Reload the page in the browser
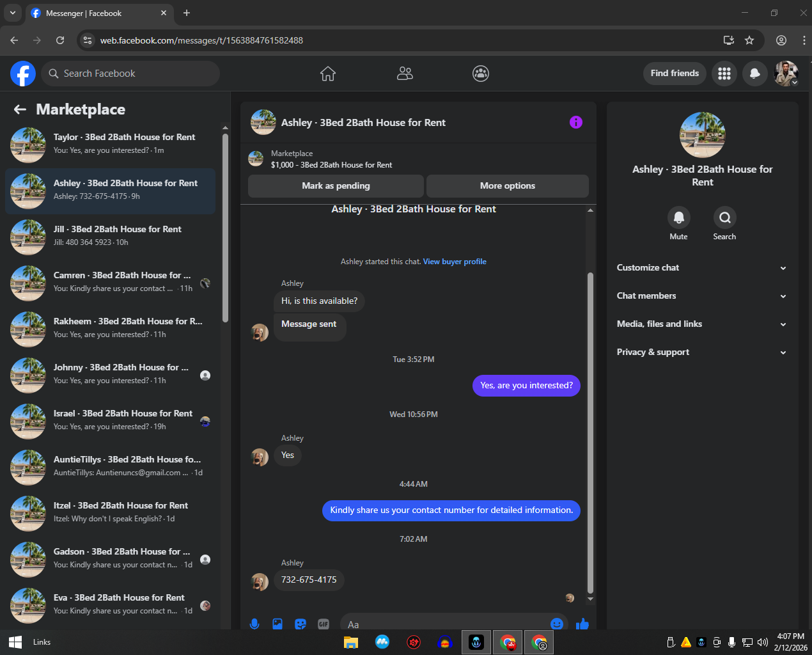Screen dimensions: 812x655 [x=60, y=40]
